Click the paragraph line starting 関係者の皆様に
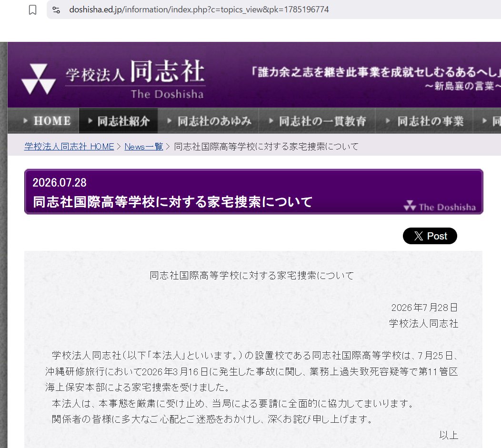Viewport: 501px width, 448px height. coord(212,419)
